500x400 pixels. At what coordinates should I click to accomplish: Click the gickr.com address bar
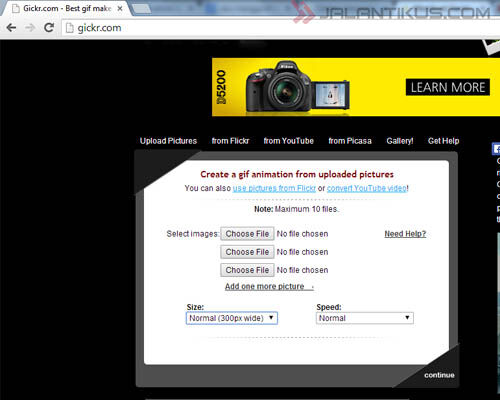(x=280, y=28)
